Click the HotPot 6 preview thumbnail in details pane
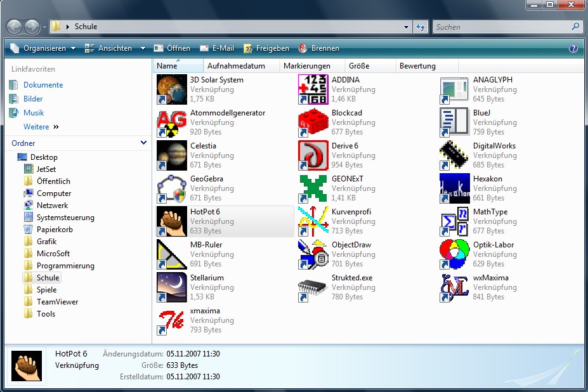 point(27,366)
